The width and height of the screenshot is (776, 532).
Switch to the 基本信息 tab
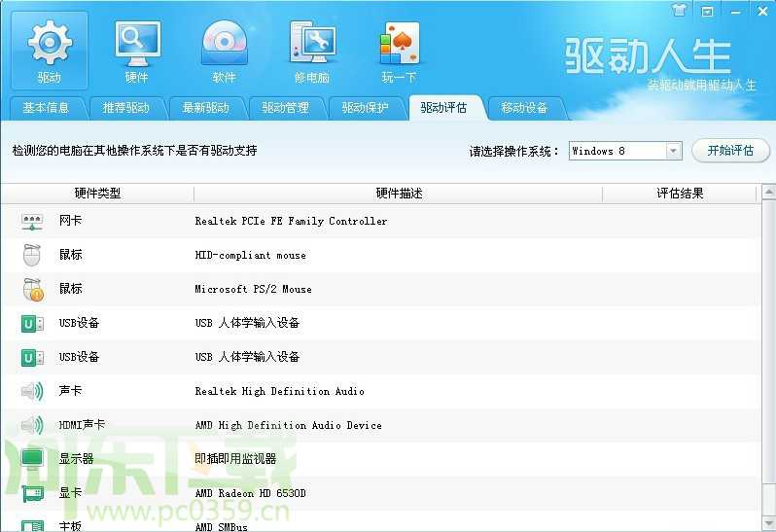click(46, 108)
